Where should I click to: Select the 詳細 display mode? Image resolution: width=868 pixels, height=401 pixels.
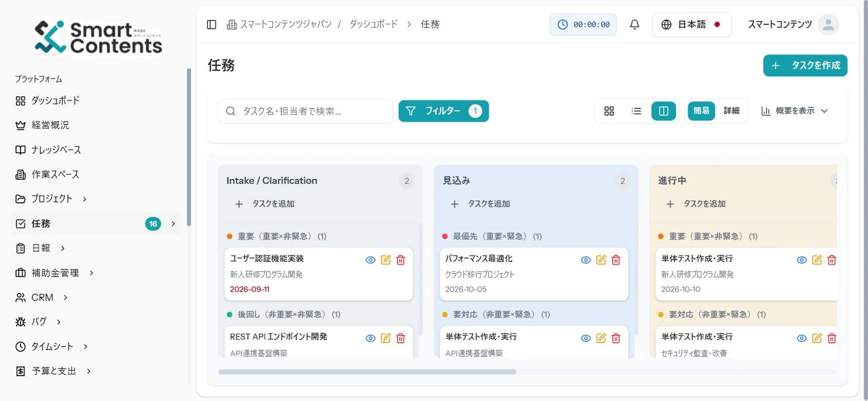coord(732,111)
